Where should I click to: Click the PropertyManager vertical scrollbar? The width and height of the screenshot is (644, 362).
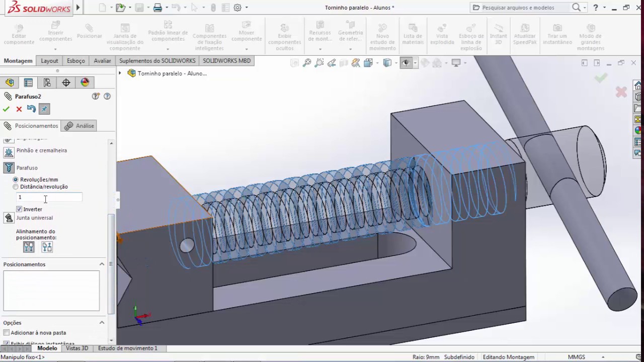(112, 264)
